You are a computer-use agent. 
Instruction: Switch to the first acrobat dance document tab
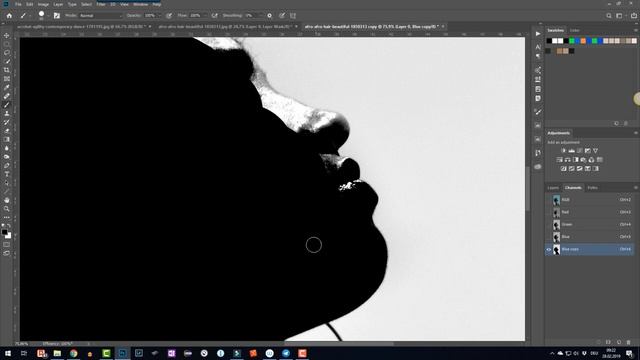coord(81,27)
